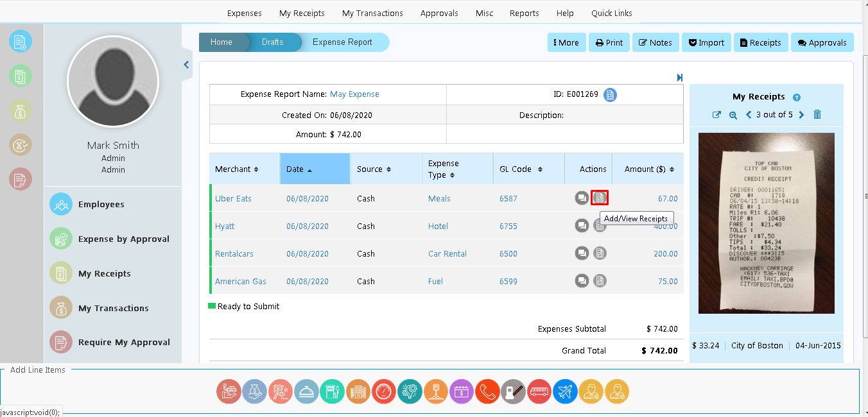This screenshot has width=868, height=417.
Task: Open Add/View Receipts for the Hyatt row
Action: [600, 226]
